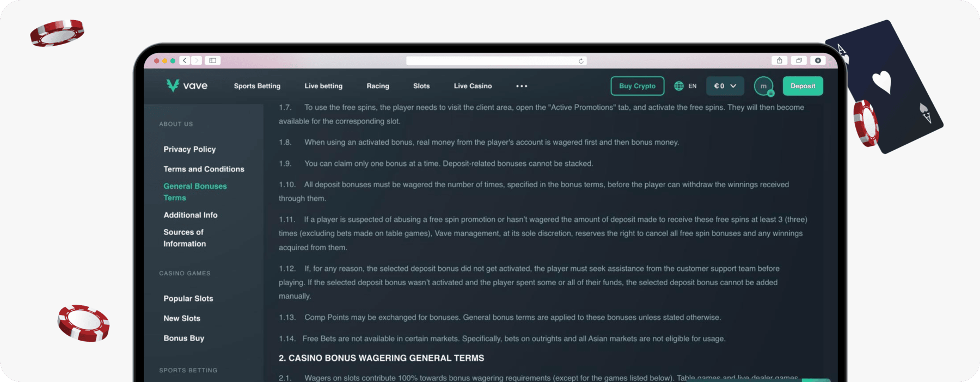Open Bonus Buy link
This screenshot has height=382, width=980.
tap(184, 338)
